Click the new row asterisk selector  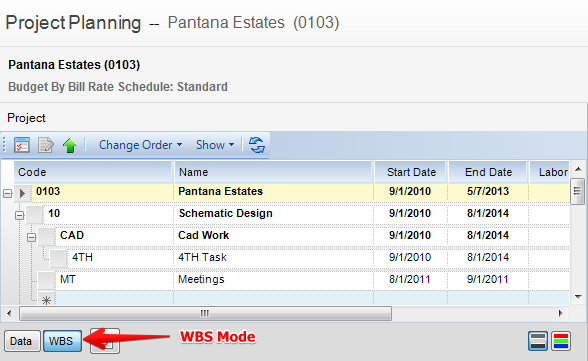(46, 299)
